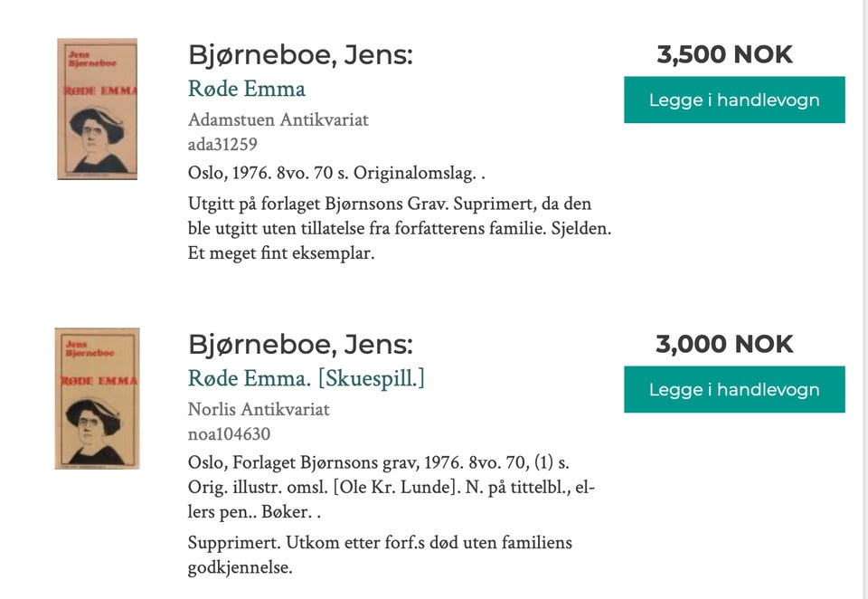Image resolution: width=868 pixels, height=599 pixels.
Task: Select the 3,000 NOK price label
Action: click(x=724, y=344)
